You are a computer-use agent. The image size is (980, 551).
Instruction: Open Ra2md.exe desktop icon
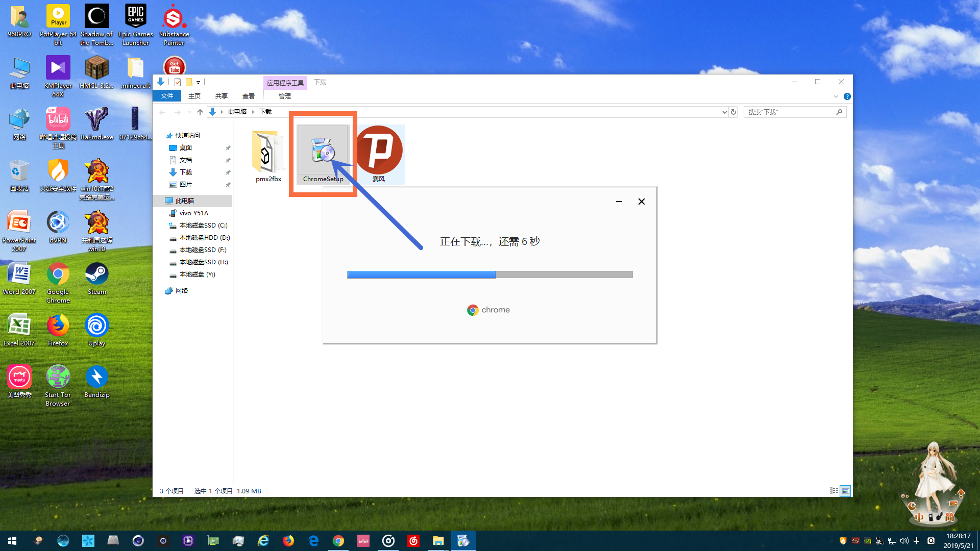[96, 123]
